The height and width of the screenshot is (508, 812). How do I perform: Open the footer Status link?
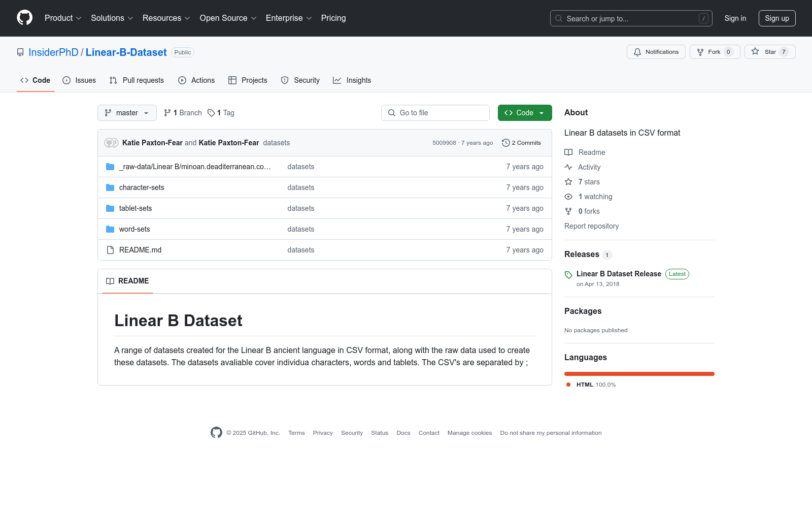[380, 433]
